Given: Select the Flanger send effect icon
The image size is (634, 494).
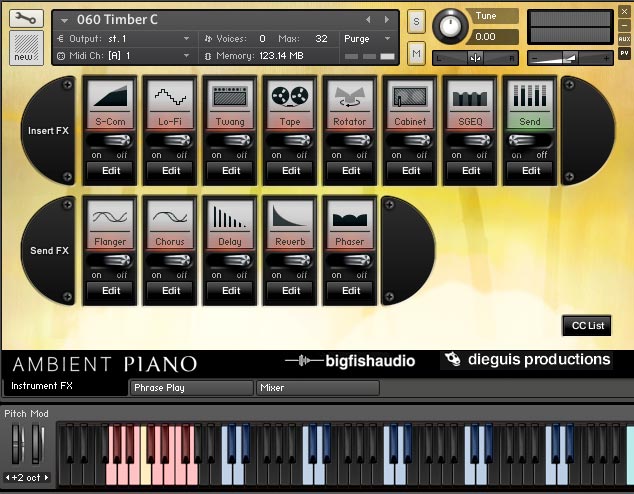Looking at the screenshot, I should click(x=110, y=216).
